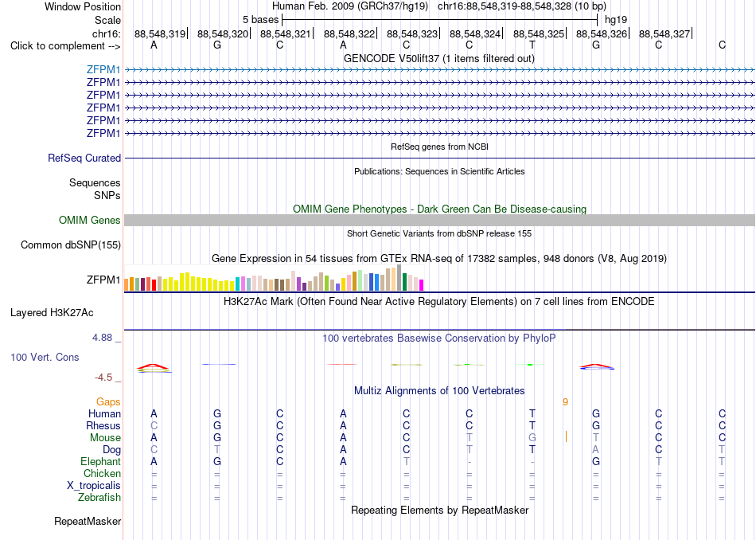Viewport: 756px width, 540px height.
Task: Click '100 vertebrates Basewise Conservation by PhyloP'
Action: point(439,338)
